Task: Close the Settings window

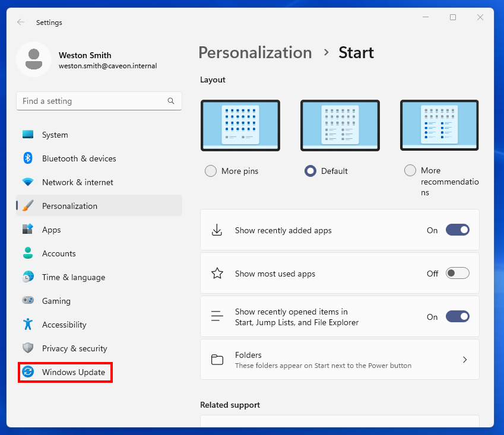Action: (480, 17)
